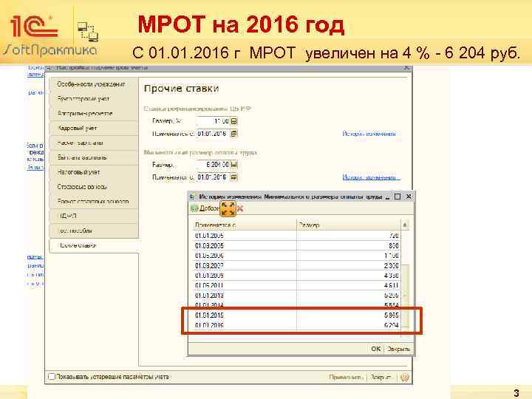The width and height of the screenshot is (532, 399).
Task: Close the Настройка параметров учета window
Action: (406, 67)
